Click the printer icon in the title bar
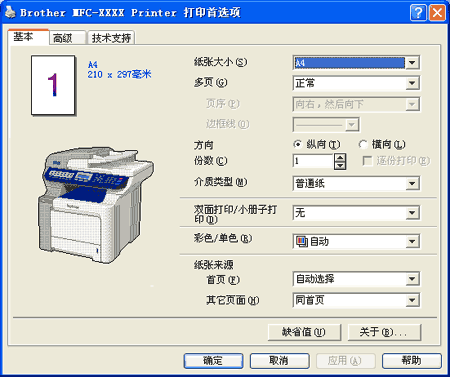Image resolution: width=450 pixels, height=377 pixels. click(10, 12)
